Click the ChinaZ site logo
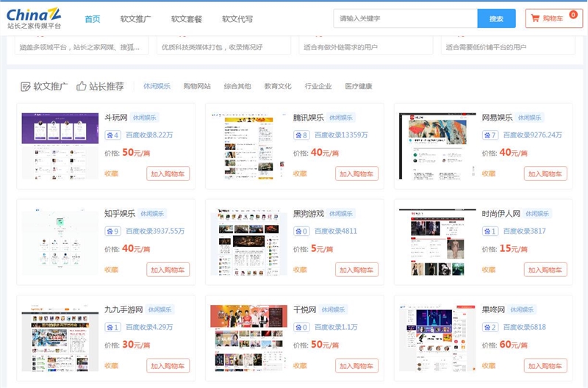 click(34, 18)
